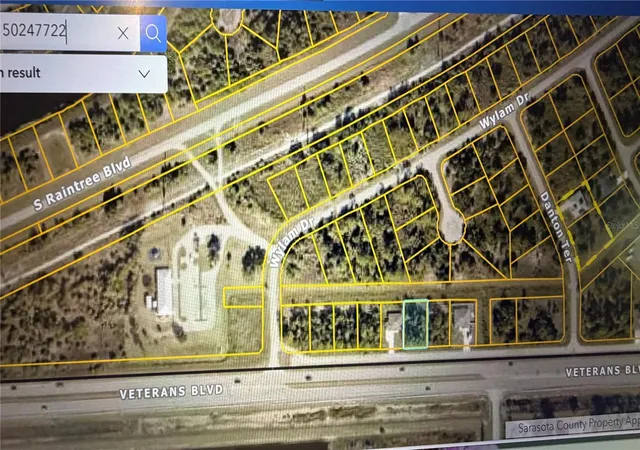Click the blue search magnifier button
The image size is (640, 450).
[x=153, y=33]
